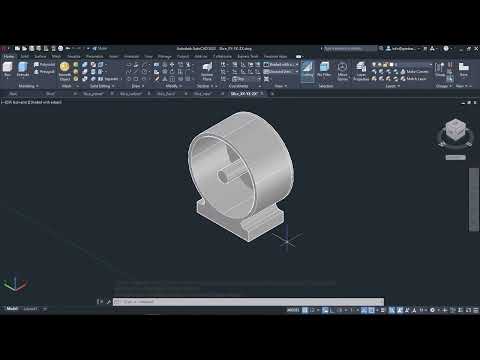
Task: Choose the Polysolid tool
Action: coord(44,64)
